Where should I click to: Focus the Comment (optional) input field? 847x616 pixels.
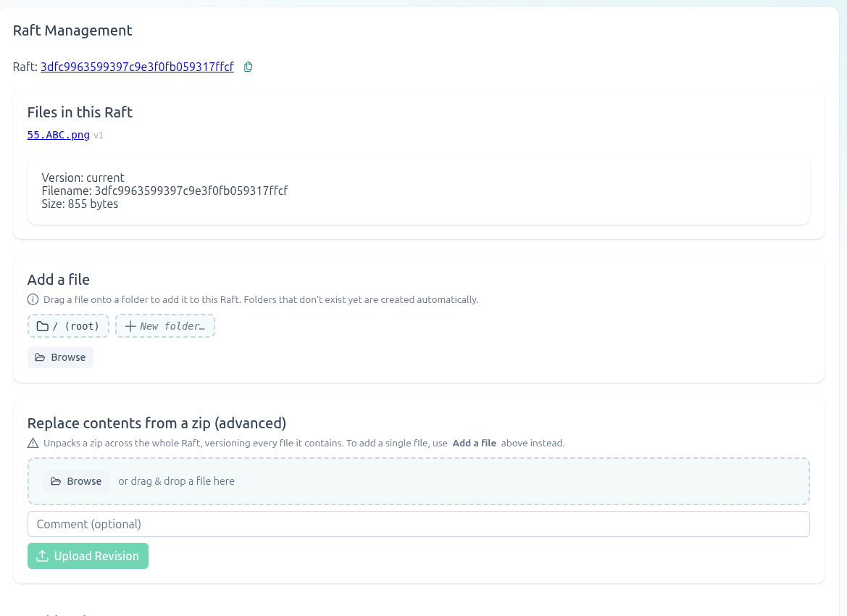pyautogui.click(x=419, y=524)
